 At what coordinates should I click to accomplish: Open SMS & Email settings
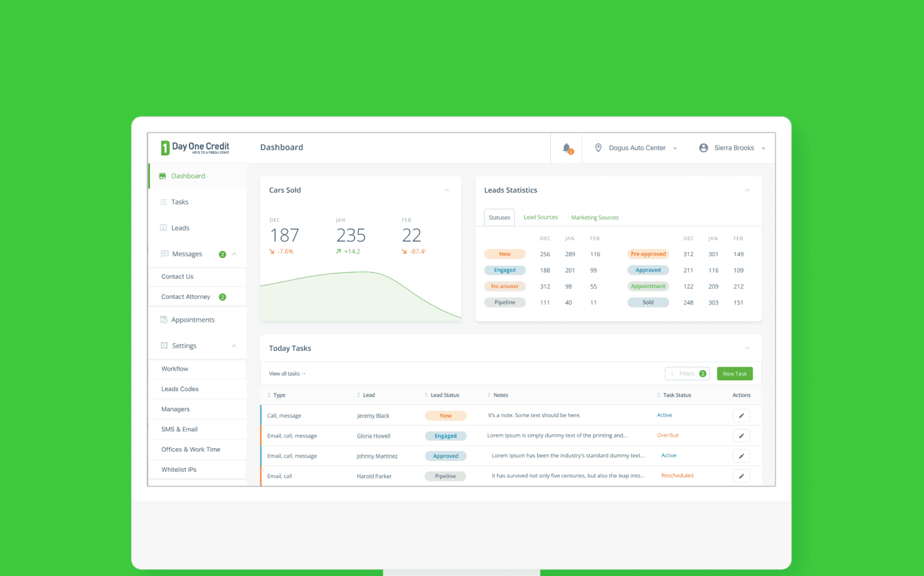[197, 430]
